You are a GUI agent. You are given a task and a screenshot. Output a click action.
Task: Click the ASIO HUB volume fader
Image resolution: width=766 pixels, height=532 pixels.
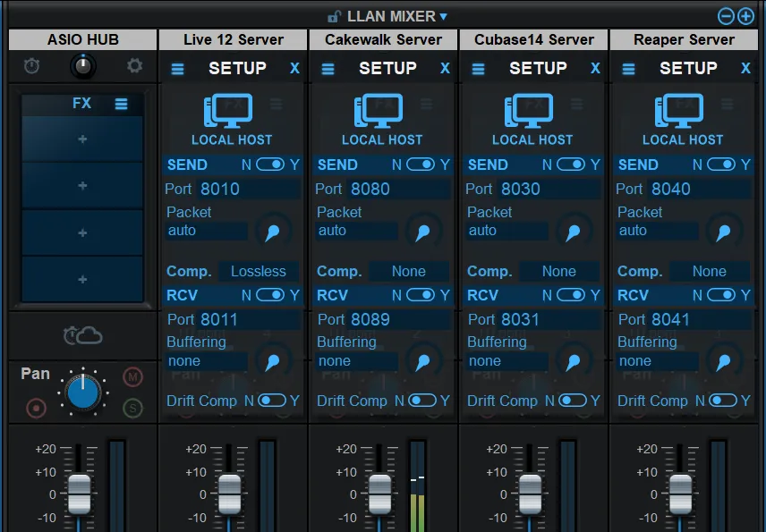(x=79, y=494)
